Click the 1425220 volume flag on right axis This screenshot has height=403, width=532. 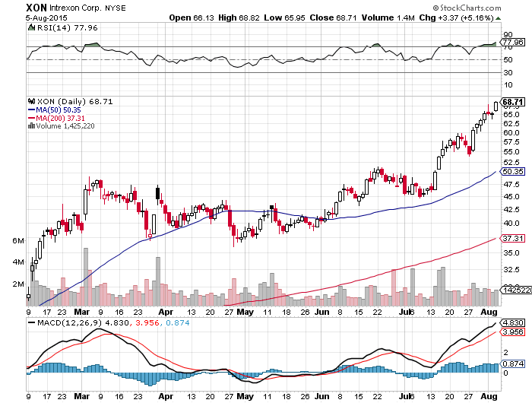(x=517, y=290)
